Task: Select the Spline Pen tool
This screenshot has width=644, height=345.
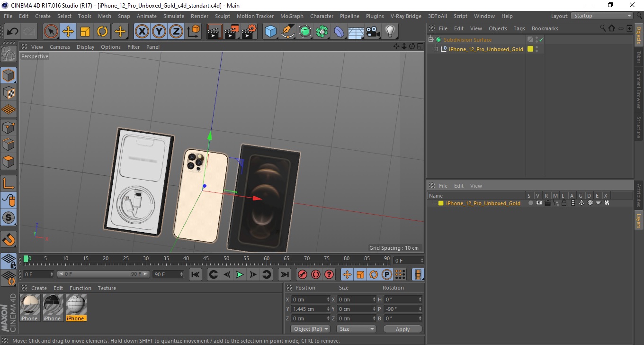Action: click(x=287, y=32)
